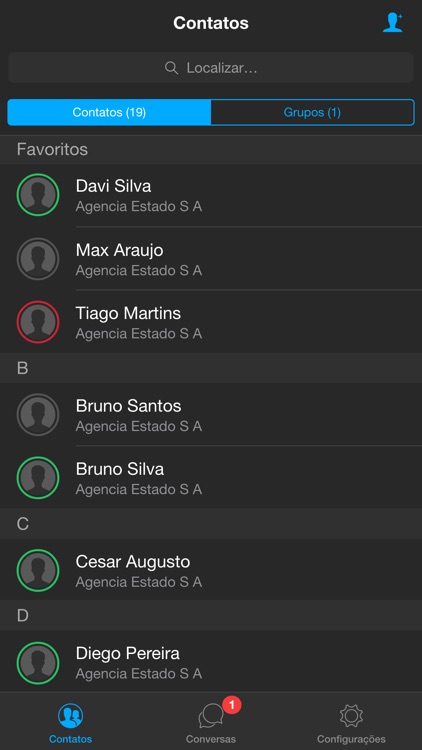The width and height of the screenshot is (422, 750).
Task: Click the Localizar search field
Action: coord(211,68)
